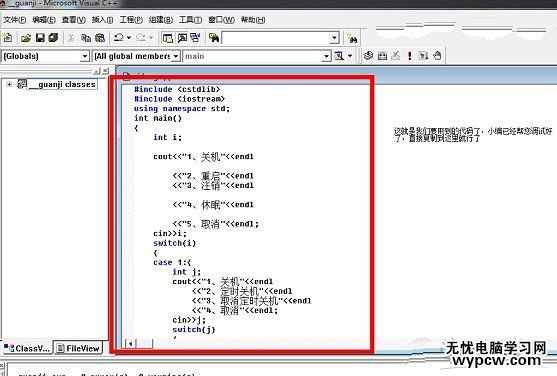Click the Go debug icon

(423, 55)
